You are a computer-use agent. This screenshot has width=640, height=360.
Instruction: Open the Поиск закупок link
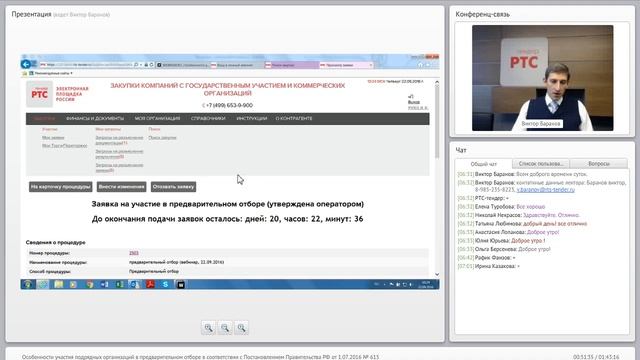162,138
